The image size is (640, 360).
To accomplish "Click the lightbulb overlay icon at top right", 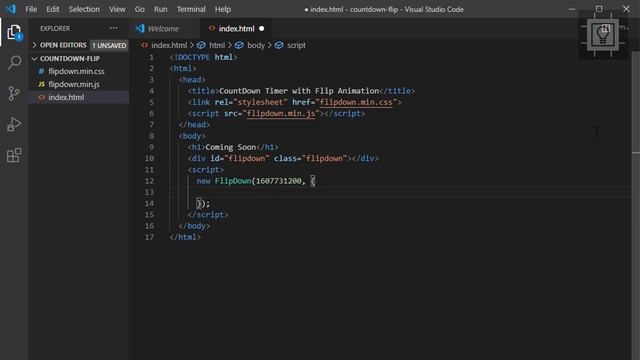I will [603, 35].
